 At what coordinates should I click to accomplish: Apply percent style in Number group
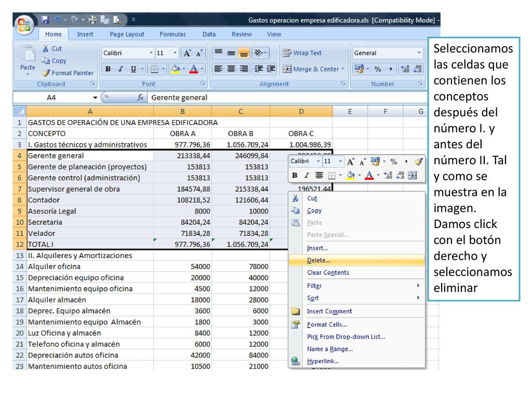[x=378, y=69]
